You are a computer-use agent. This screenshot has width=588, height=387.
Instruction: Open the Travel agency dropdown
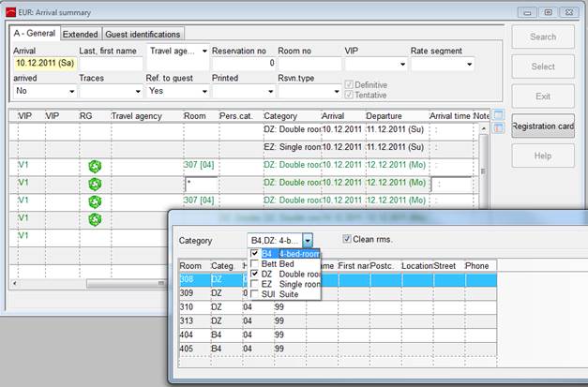coord(204,51)
